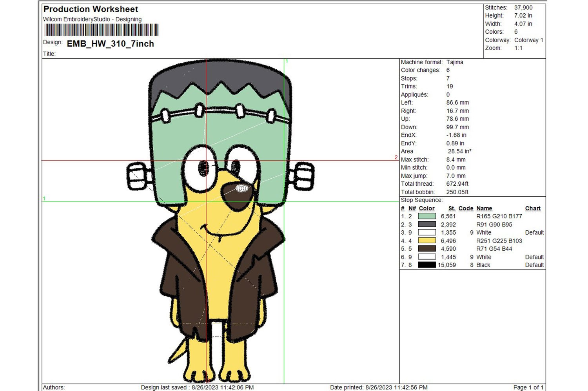
Task: Select stitch count 15,059 in stop 7
Action: [x=447, y=265]
